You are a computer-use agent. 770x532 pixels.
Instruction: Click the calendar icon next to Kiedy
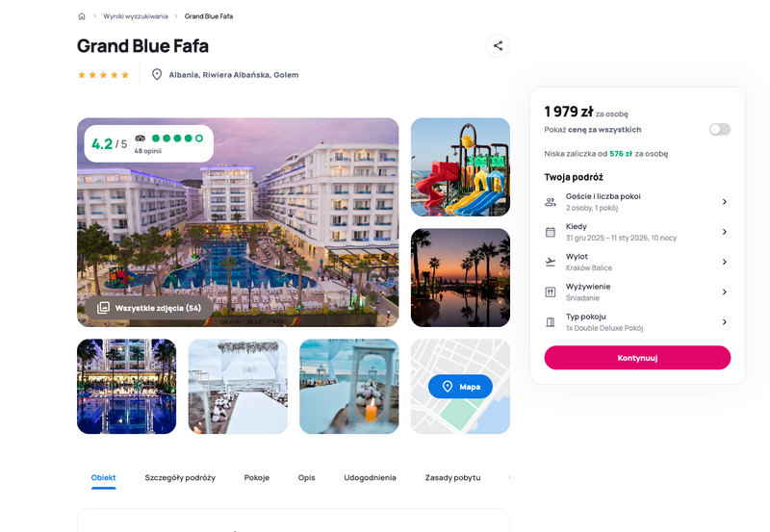point(551,232)
